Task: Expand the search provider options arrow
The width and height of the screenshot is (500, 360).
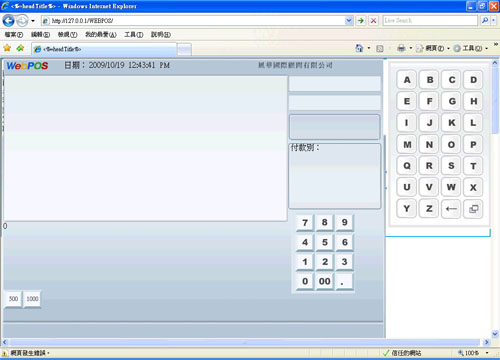Action: tap(494, 21)
